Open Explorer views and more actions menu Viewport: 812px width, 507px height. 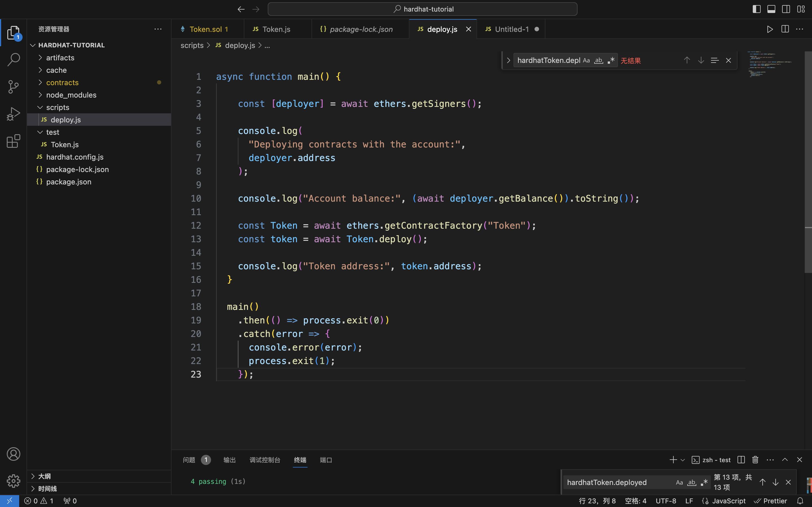coord(158,29)
